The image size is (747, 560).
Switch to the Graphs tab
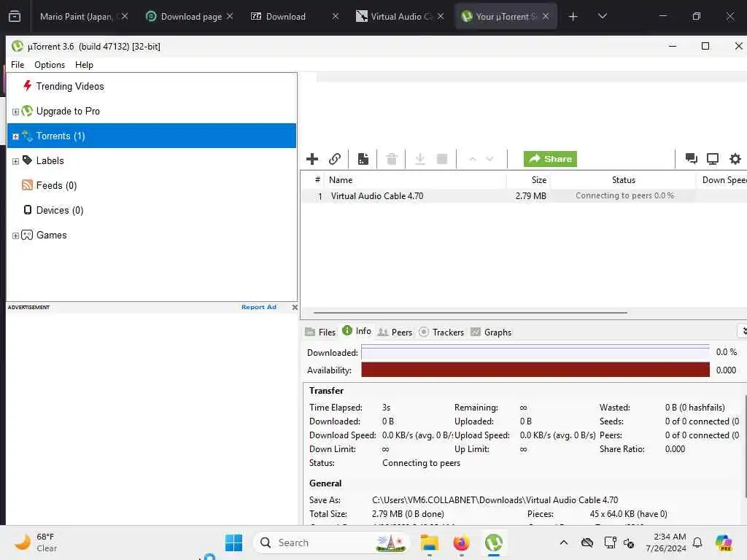(x=491, y=332)
